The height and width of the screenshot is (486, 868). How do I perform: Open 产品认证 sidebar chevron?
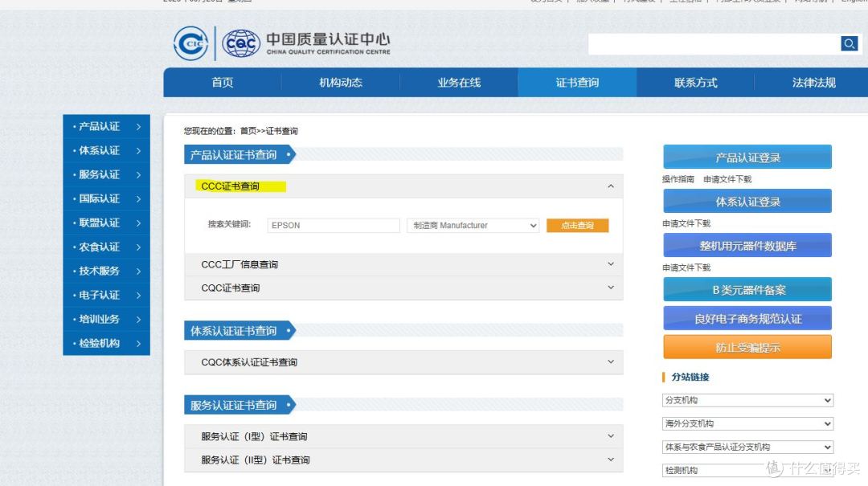click(138, 127)
